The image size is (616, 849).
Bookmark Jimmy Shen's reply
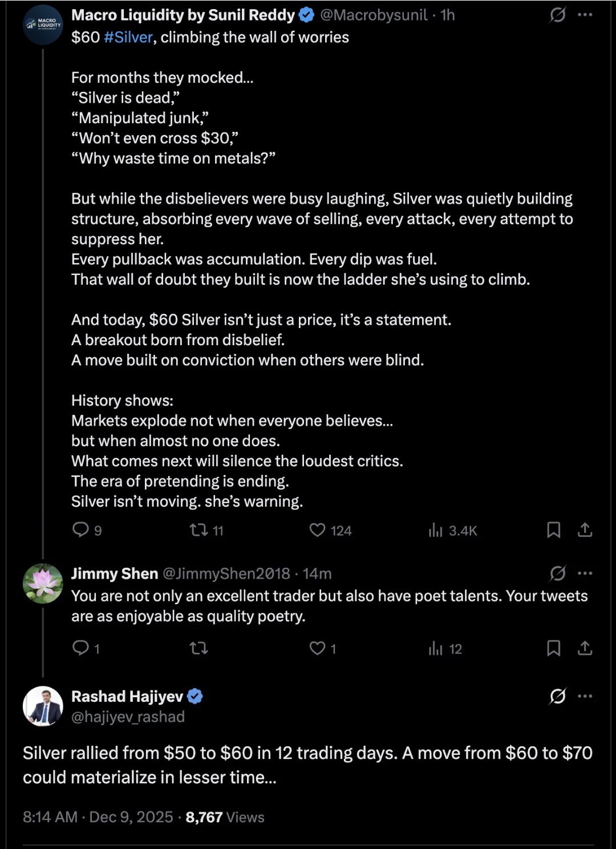click(x=553, y=648)
